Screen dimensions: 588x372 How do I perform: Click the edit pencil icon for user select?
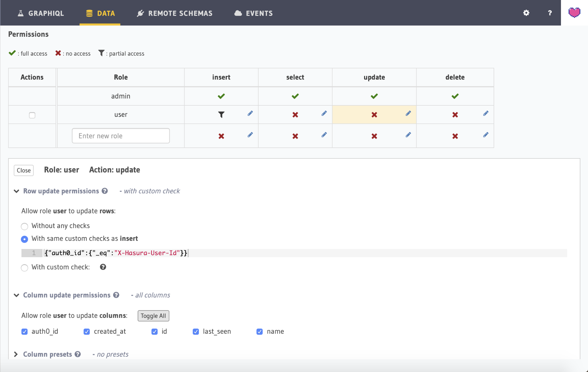coord(324,114)
